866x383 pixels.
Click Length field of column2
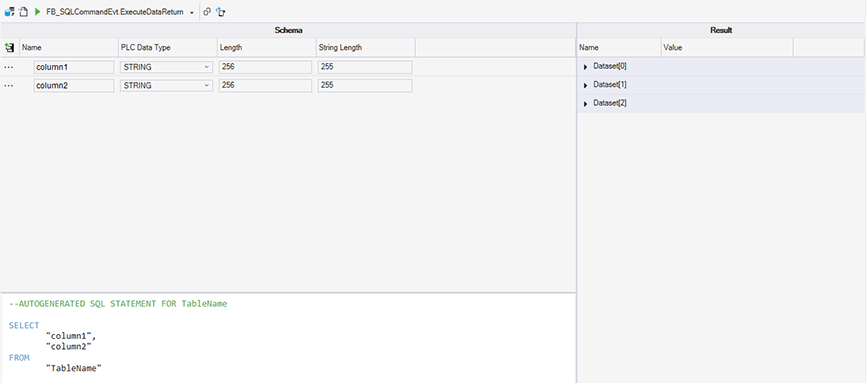coord(265,86)
